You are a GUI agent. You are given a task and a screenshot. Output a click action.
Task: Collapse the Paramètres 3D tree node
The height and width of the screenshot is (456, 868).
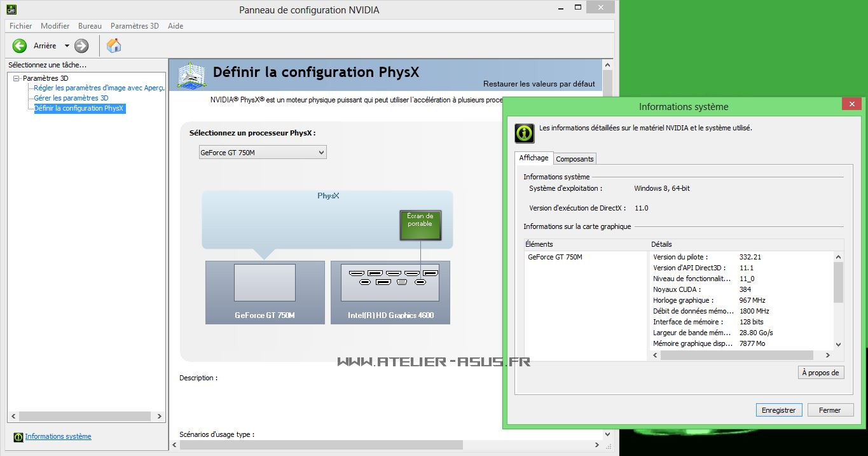(x=17, y=78)
